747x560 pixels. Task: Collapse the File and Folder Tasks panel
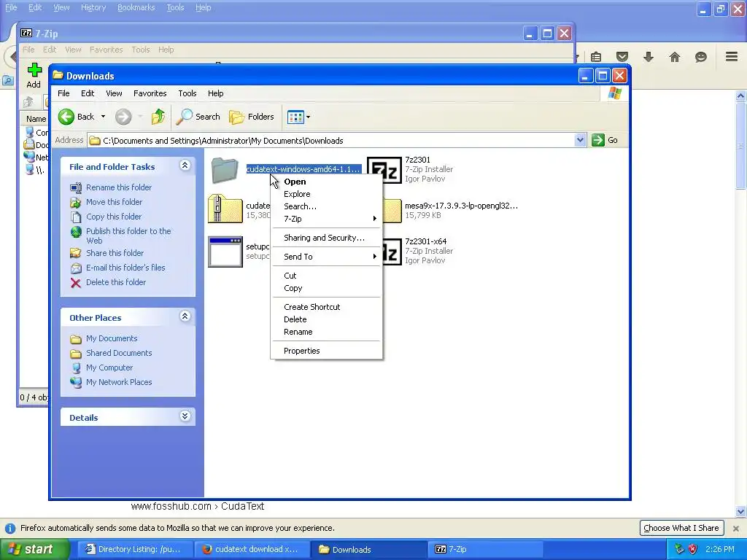click(x=185, y=166)
